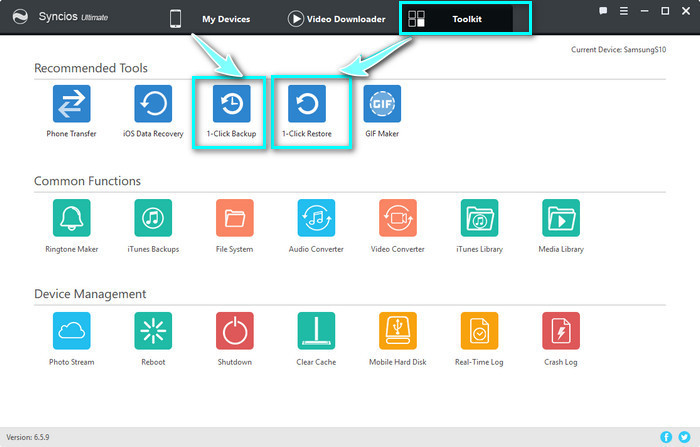Click the feedback message icon
The image size is (700, 447).
click(x=603, y=11)
